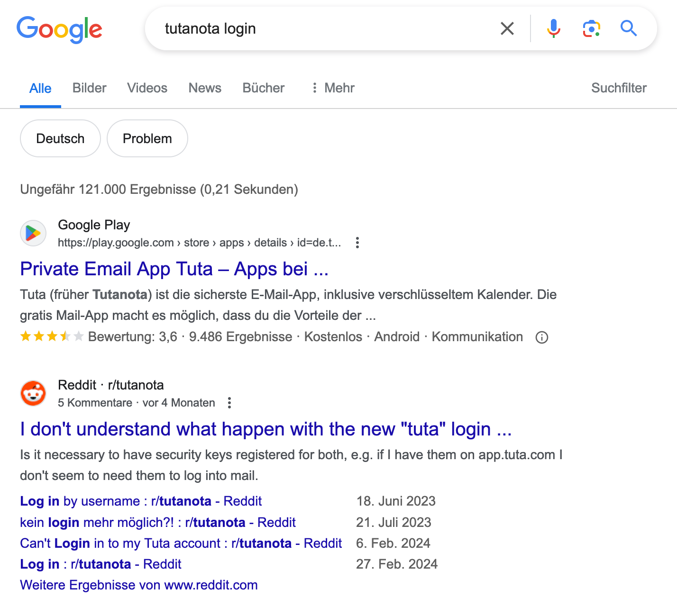
Task: Open Google Lens image search
Action: (x=591, y=28)
